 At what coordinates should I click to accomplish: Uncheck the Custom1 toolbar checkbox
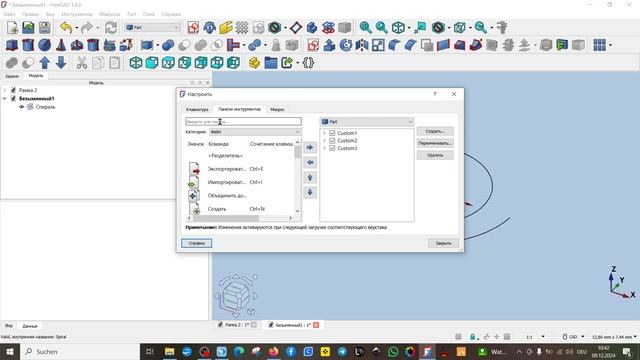coord(332,133)
